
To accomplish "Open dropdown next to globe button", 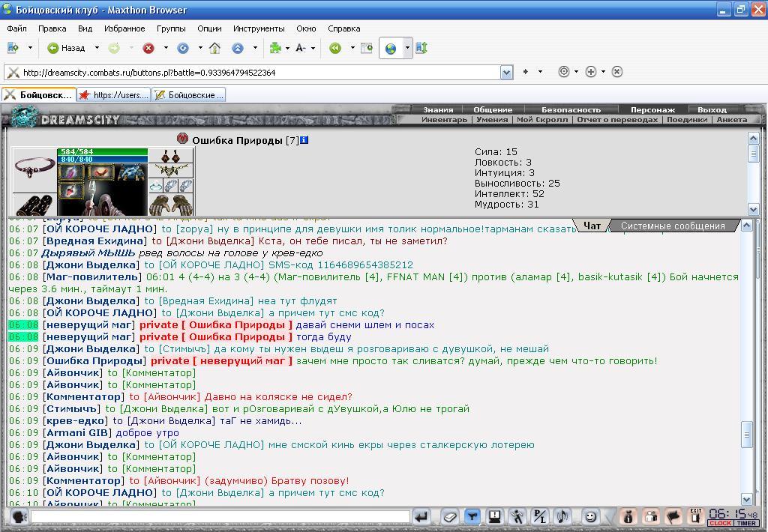I will (x=407, y=49).
